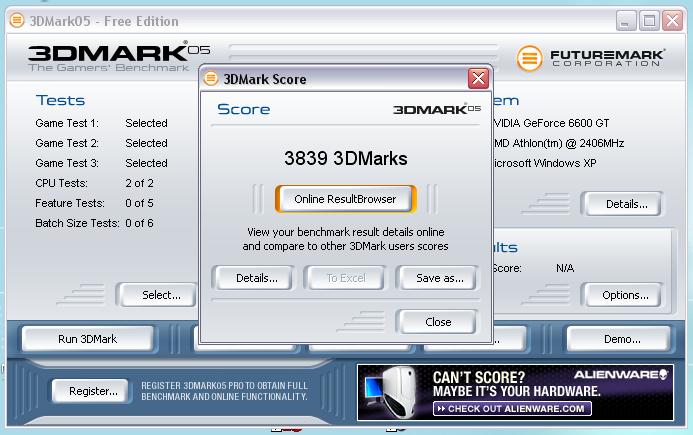This screenshot has width=693, height=435.
Task: Click 'Athlon(tm) @ 2406MHz' text
Action: [x=568, y=143]
